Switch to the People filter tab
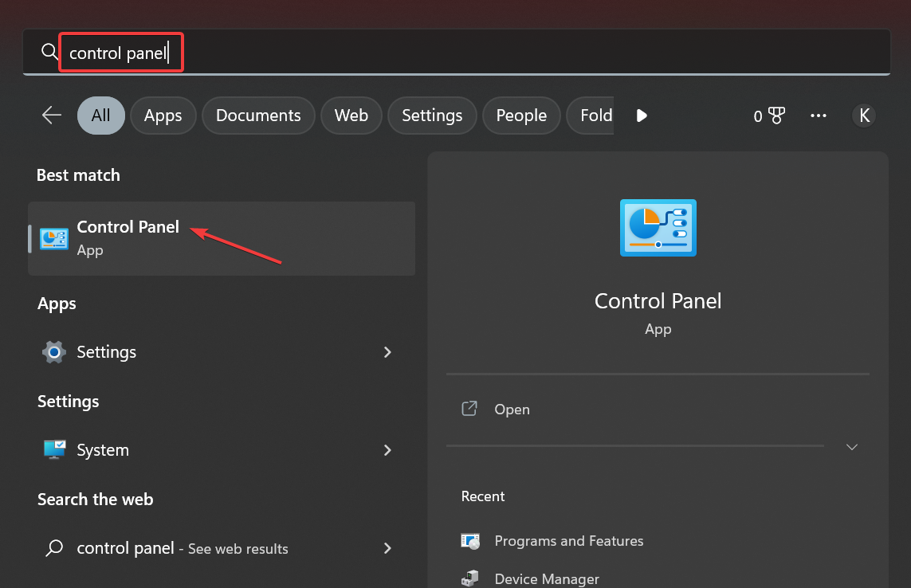This screenshot has width=911, height=588. 521,115
